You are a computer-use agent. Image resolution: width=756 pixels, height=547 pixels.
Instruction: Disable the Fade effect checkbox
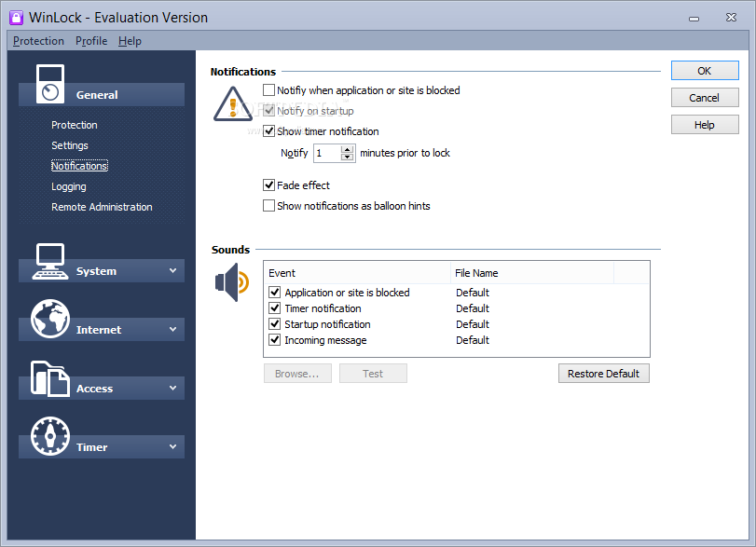[269, 185]
